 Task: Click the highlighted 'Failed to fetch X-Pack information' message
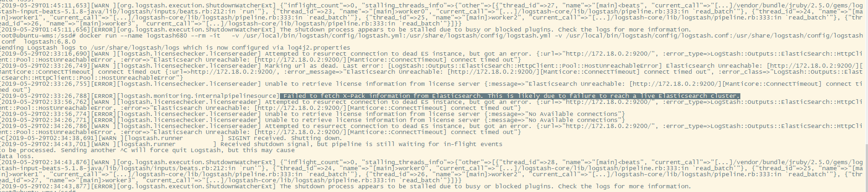(x=510, y=96)
